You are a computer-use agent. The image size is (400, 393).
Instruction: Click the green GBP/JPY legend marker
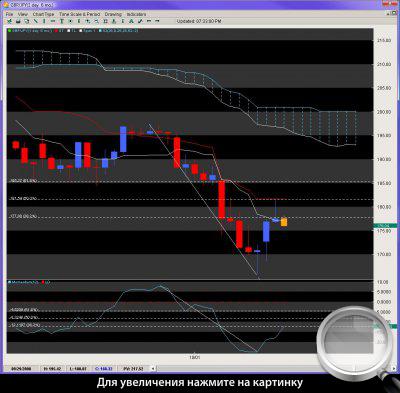pyautogui.click(x=9, y=31)
